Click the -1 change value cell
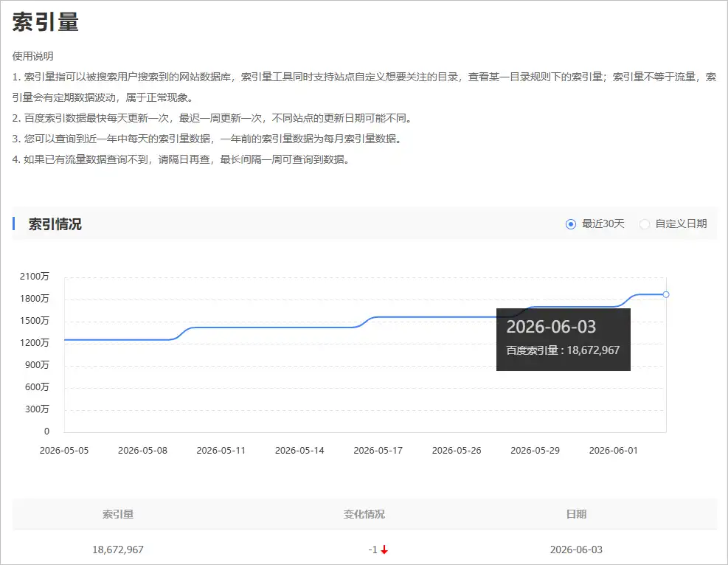Viewport: 728px width, 565px height. point(372,550)
